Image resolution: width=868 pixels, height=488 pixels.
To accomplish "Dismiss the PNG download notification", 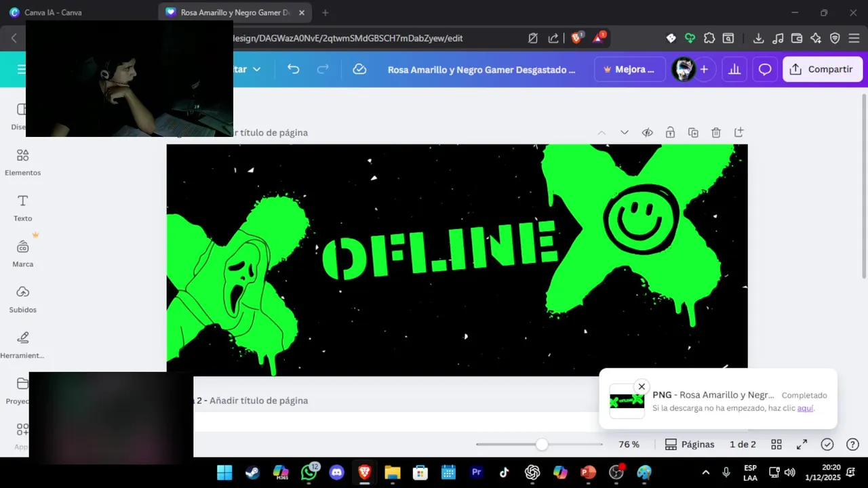I will pos(642,387).
